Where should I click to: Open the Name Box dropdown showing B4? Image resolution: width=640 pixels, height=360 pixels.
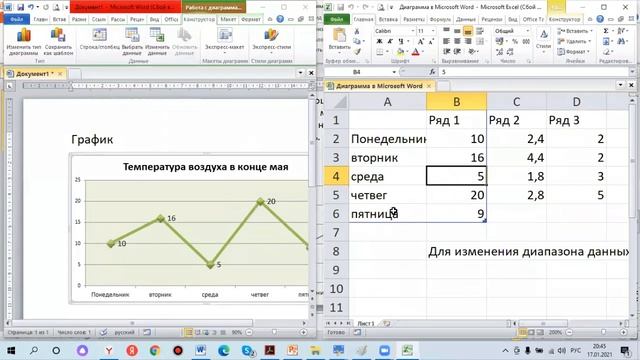click(394, 72)
